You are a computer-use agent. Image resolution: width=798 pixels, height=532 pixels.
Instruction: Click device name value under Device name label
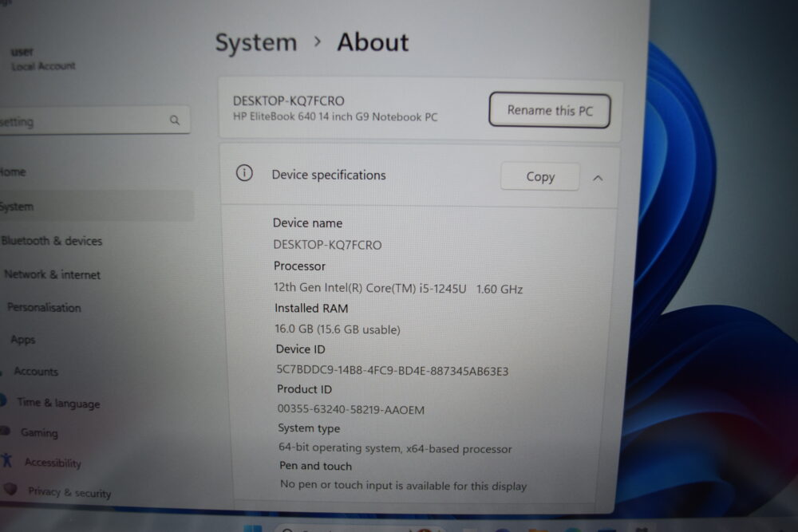click(x=327, y=245)
